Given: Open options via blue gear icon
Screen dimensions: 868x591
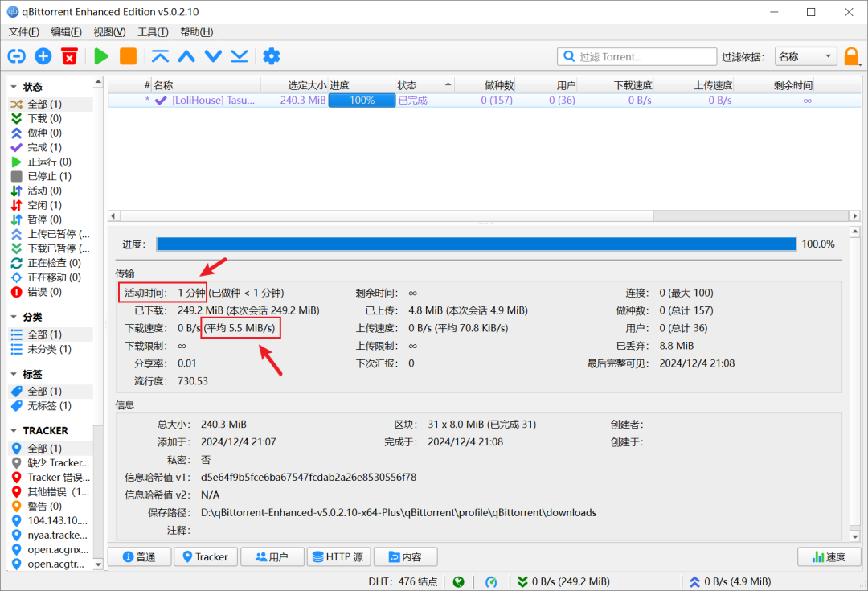Looking at the screenshot, I should [x=272, y=56].
